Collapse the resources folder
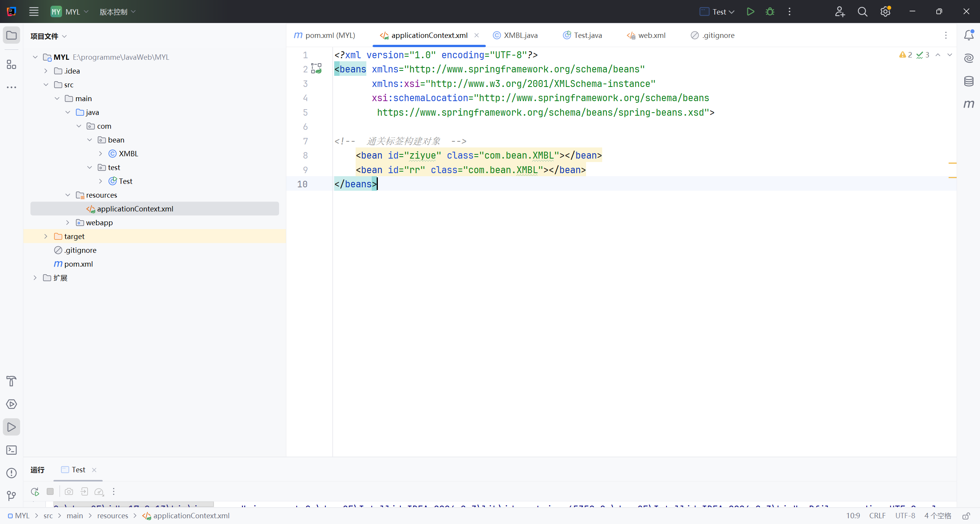Image resolution: width=980 pixels, height=524 pixels. click(68, 195)
